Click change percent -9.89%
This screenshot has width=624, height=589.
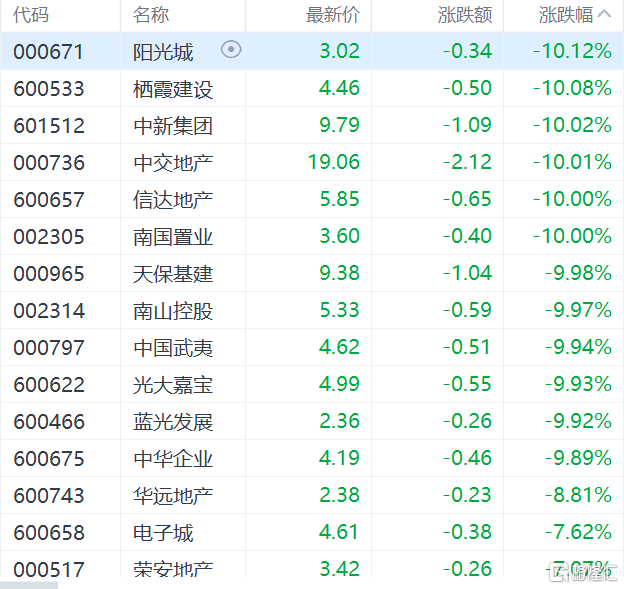(x=578, y=458)
